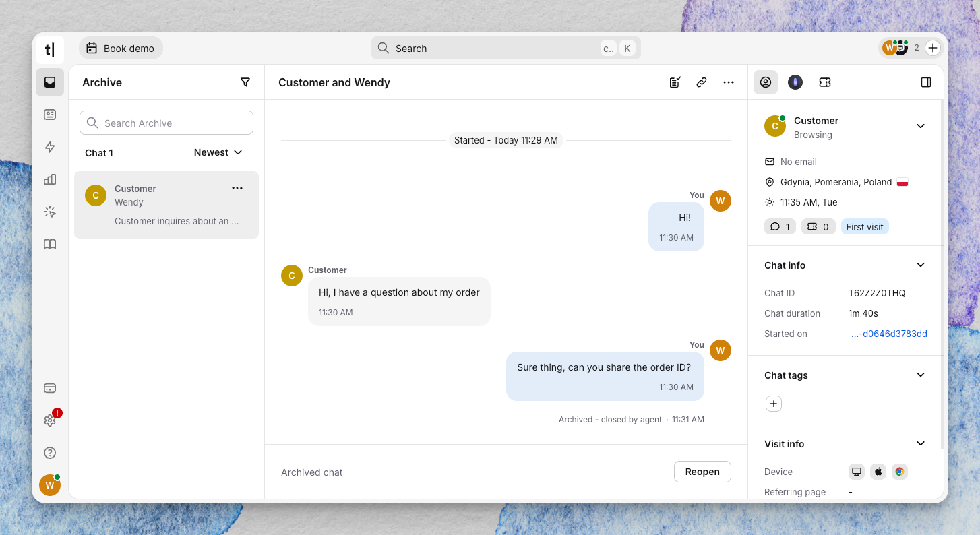Click Wendy's profile avatar in the sidebar

pos(50,485)
